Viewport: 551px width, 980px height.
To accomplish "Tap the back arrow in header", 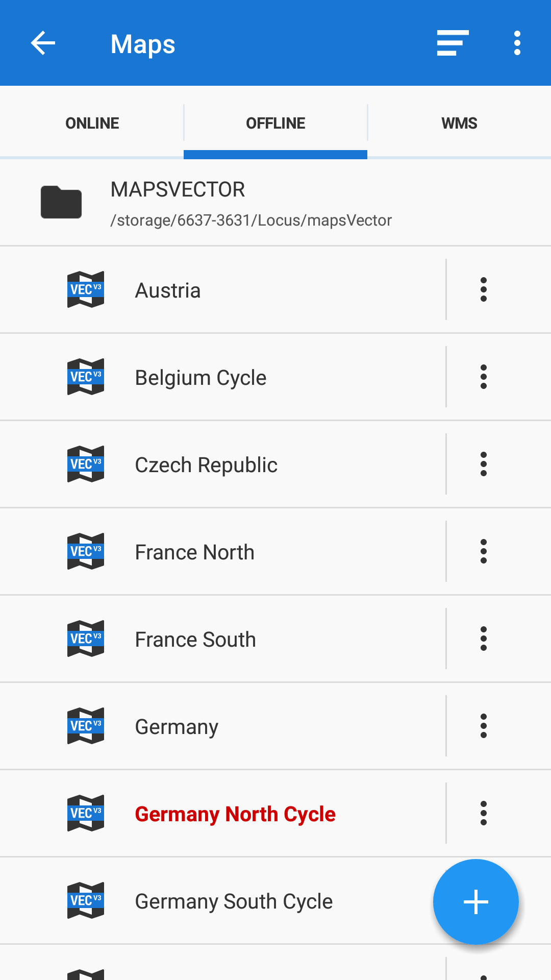I will [43, 43].
